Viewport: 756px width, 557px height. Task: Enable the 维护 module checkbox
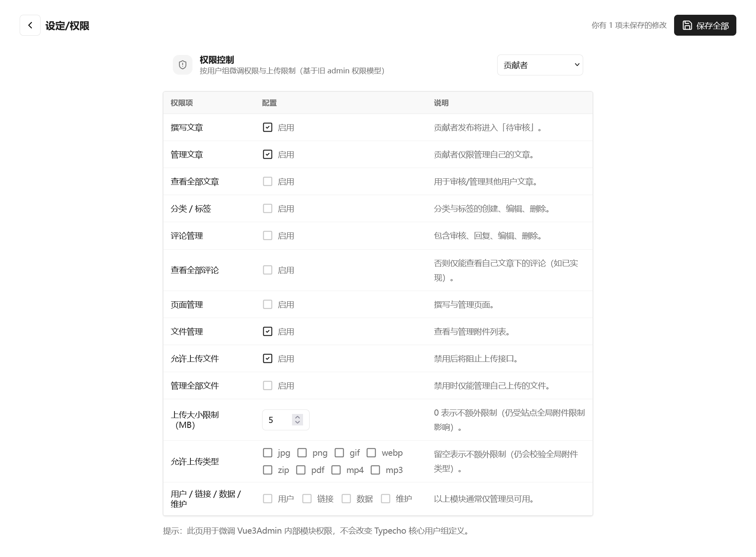(x=385, y=499)
